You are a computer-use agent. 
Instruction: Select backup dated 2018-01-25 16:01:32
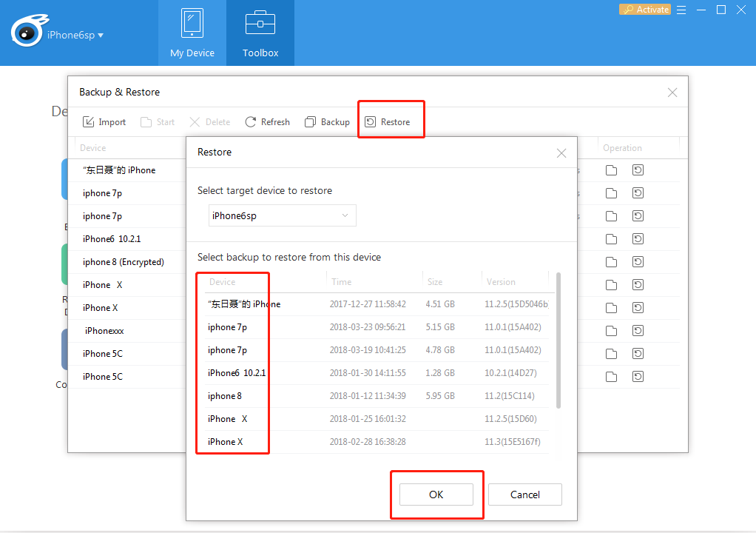pos(377,419)
